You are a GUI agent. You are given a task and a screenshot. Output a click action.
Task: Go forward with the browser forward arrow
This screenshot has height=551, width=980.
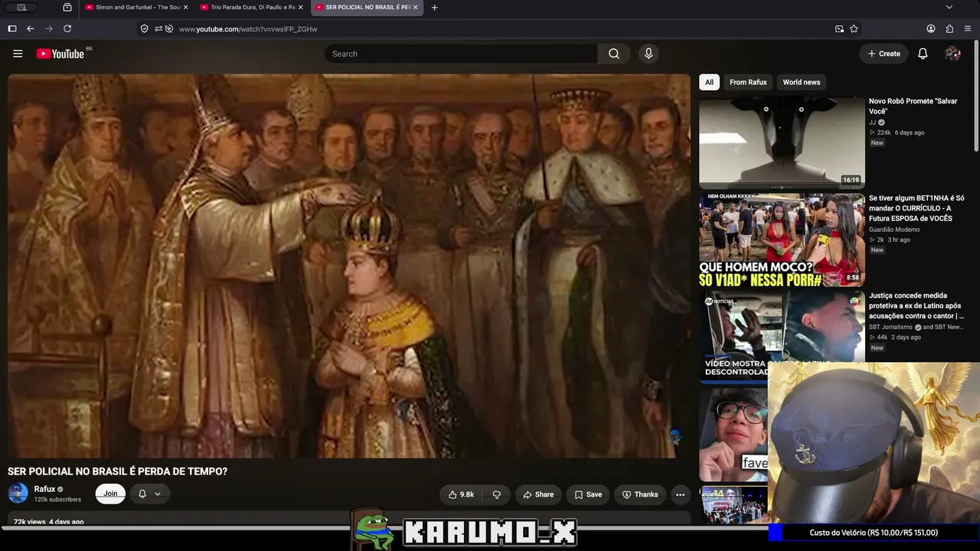pyautogui.click(x=49, y=29)
